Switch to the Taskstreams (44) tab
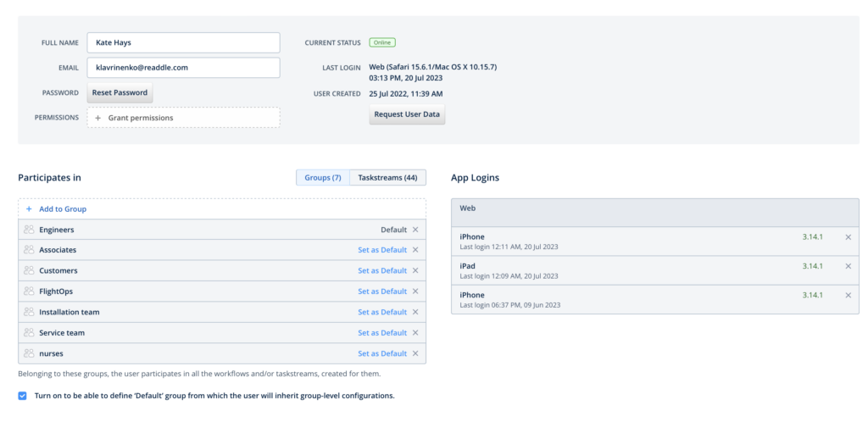 tap(387, 178)
